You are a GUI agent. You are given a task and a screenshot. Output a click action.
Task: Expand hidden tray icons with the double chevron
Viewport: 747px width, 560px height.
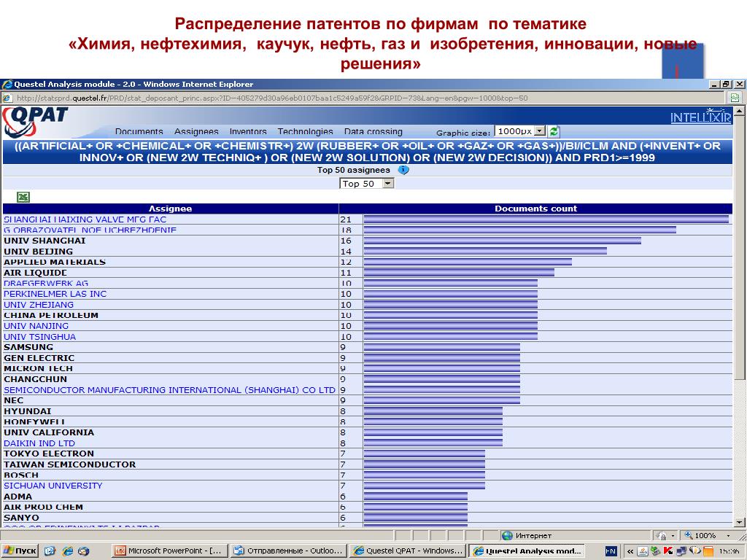[630, 551]
